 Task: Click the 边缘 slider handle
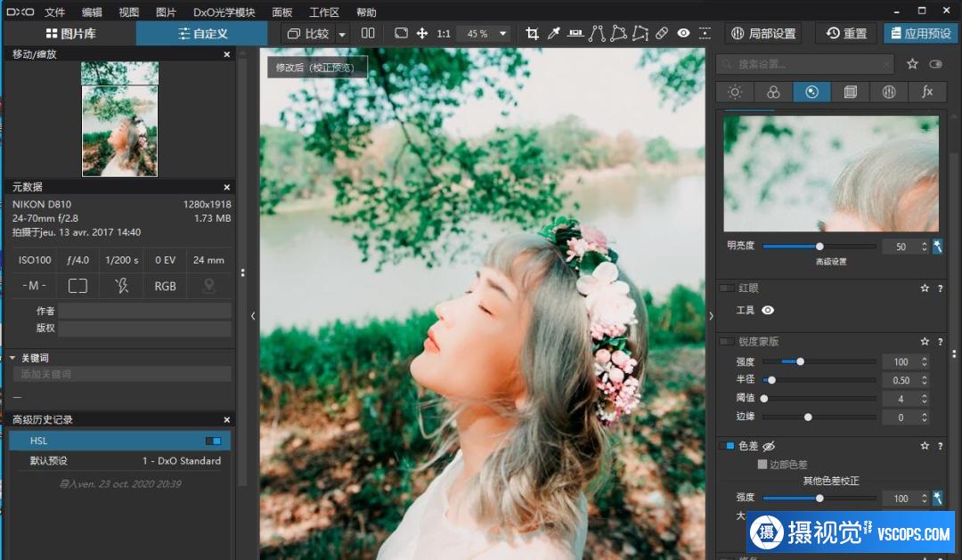click(808, 417)
